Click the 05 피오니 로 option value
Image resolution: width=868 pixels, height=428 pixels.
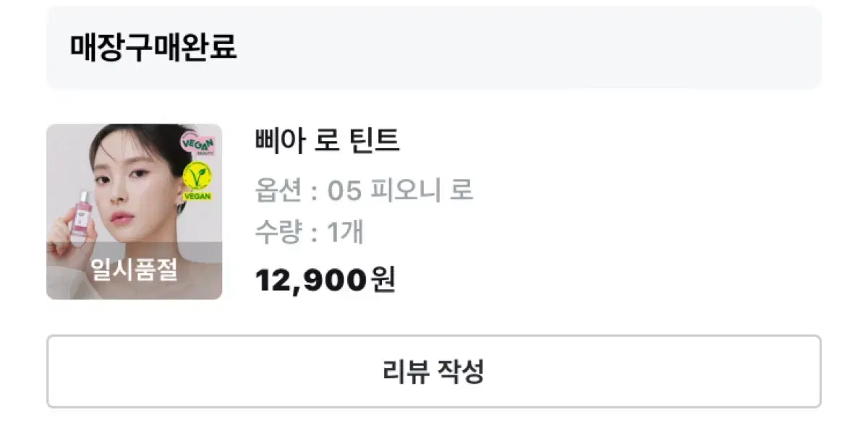click(x=401, y=191)
